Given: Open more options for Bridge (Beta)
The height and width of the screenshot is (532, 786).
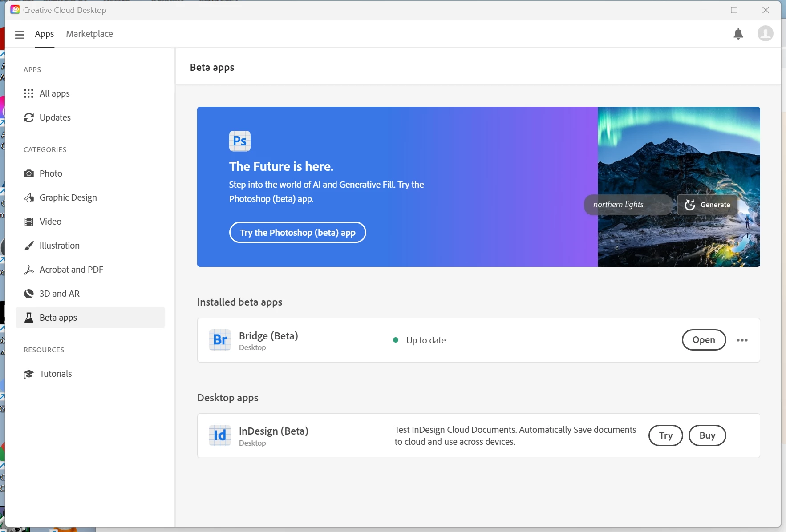Looking at the screenshot, I should (742, 340).
